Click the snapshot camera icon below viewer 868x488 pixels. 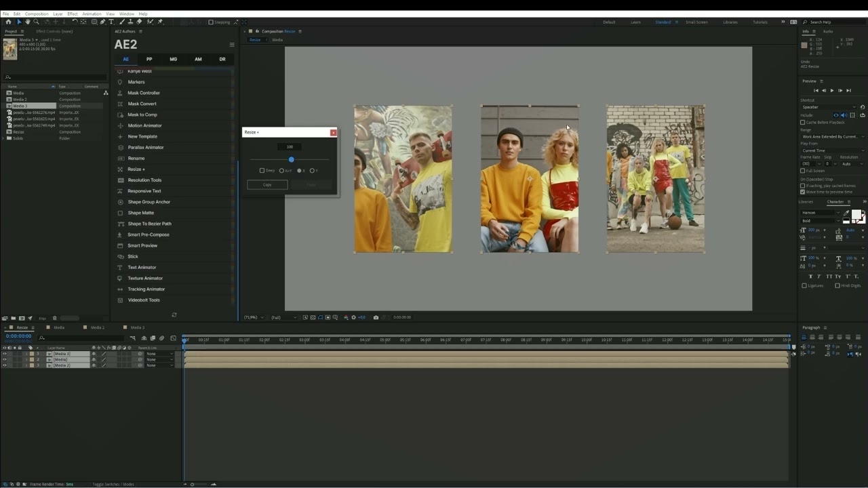coord(376,317)
